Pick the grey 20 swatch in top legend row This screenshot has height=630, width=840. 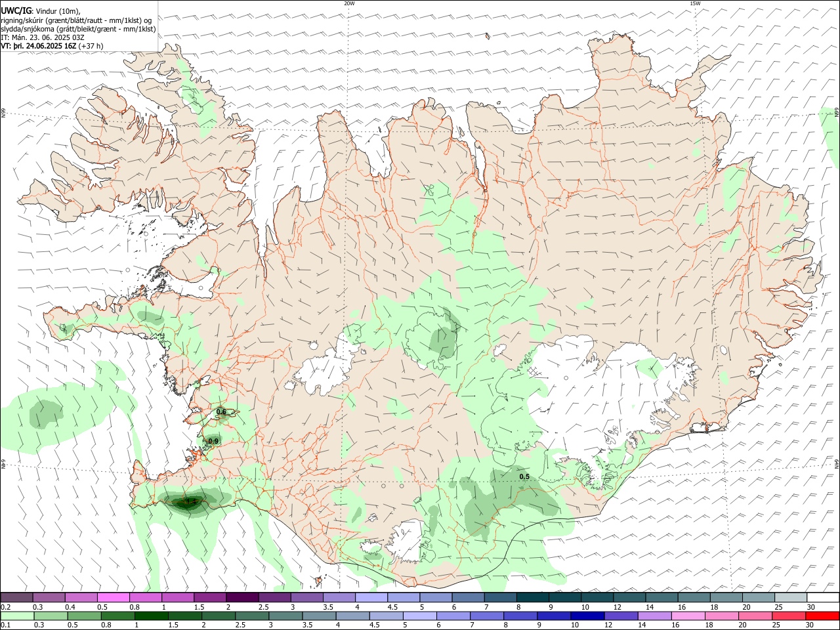click(758, 598)
